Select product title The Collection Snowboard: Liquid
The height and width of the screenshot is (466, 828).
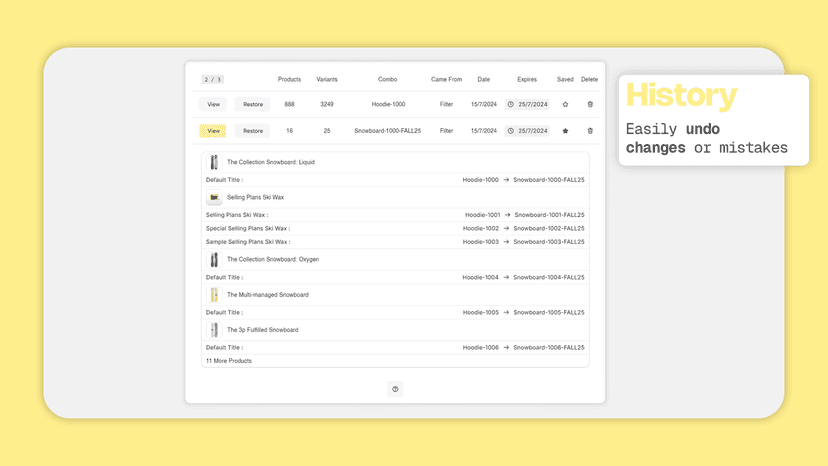[x=271, y=162]
